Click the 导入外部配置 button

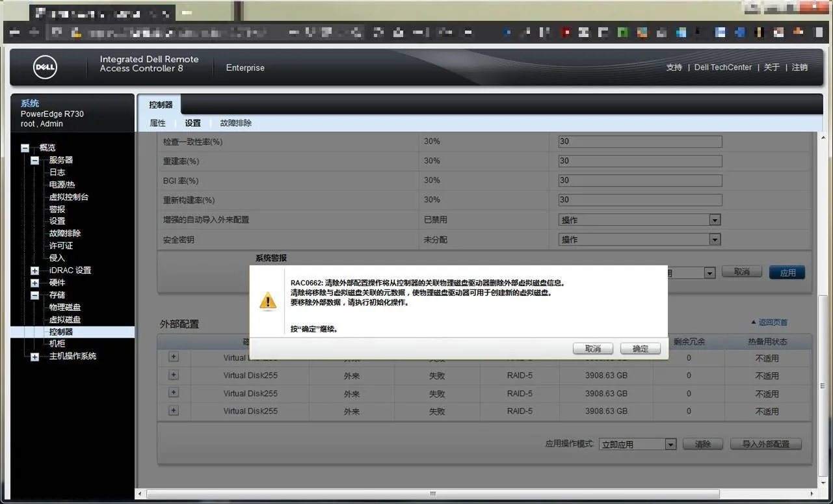(766, 444)
